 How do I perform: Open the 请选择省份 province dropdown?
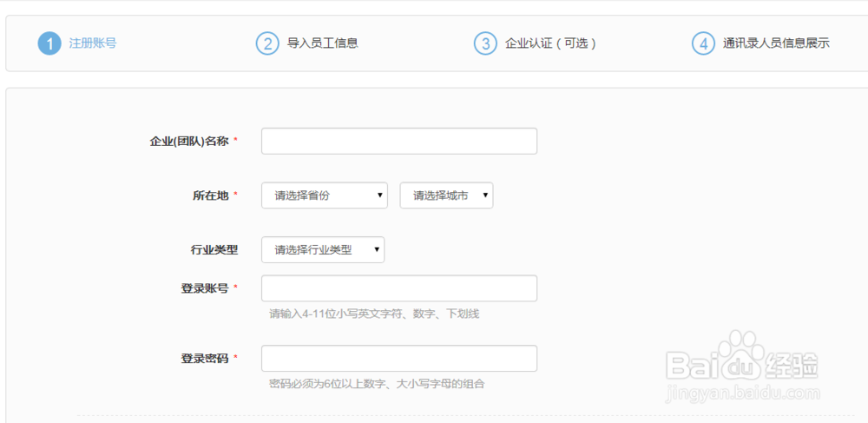325,195
